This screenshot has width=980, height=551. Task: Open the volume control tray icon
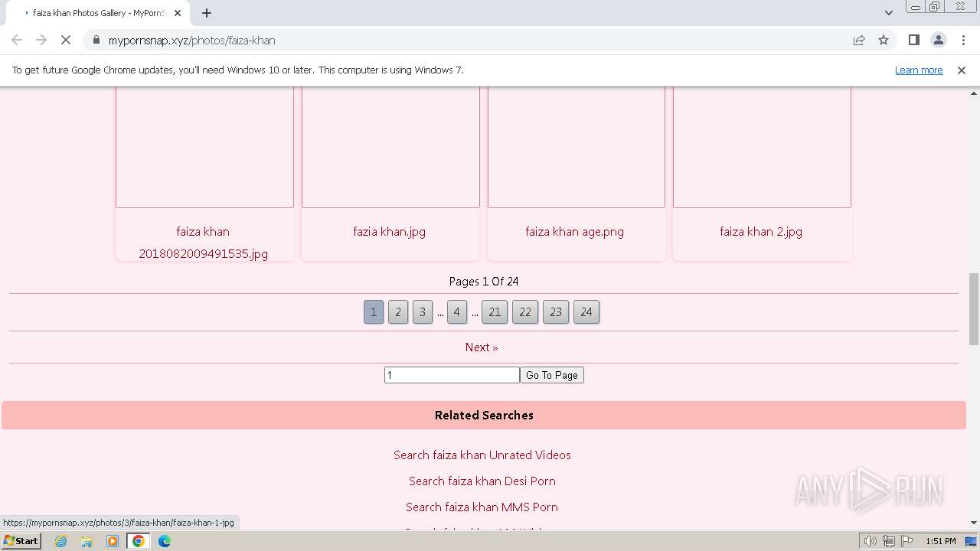click(870, 541)
